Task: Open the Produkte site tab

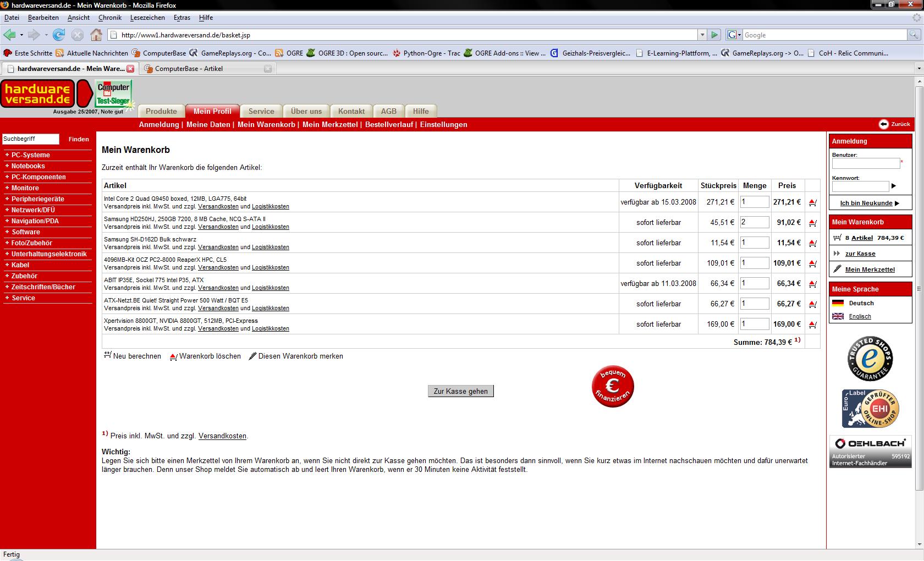Action: click(161, 111)
